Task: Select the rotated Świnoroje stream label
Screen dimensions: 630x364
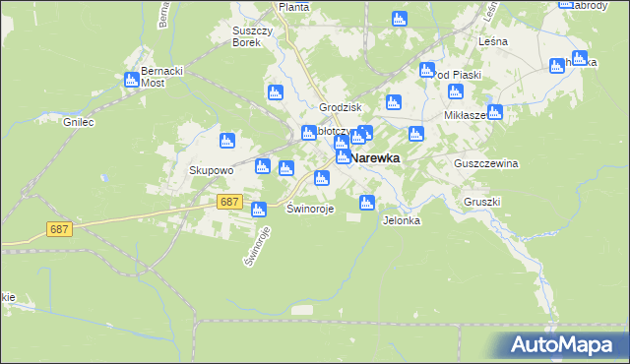Action: pyautogui.click(x=257, y=246)
